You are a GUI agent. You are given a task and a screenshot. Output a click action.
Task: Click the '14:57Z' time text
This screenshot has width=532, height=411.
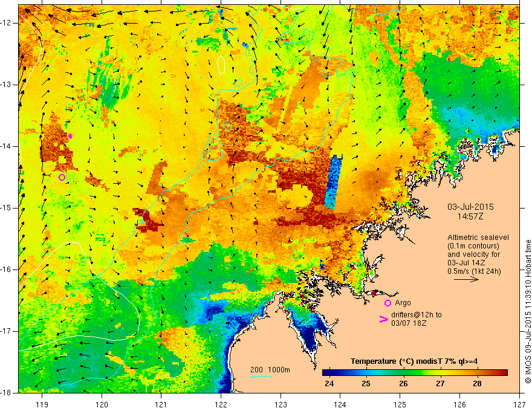(470, 216)
